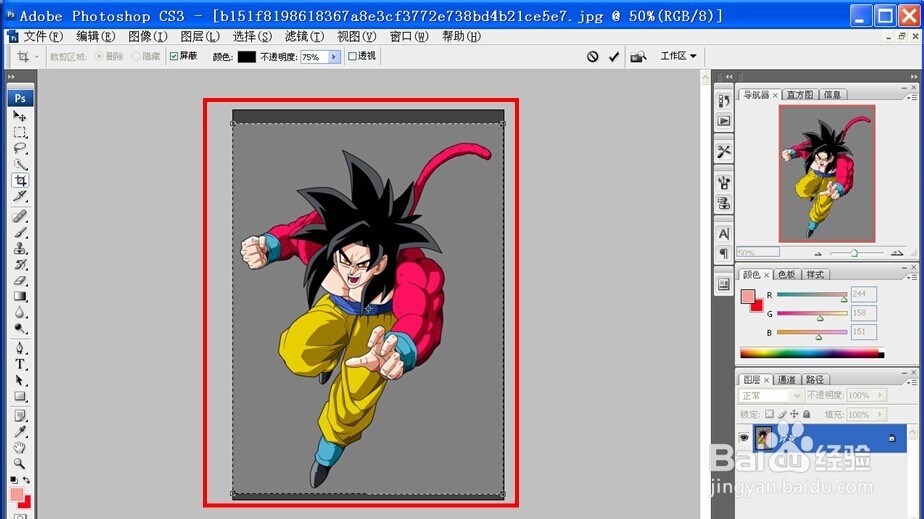
Task: Open the Actions panel icon
Action: (x=724, y=121)
